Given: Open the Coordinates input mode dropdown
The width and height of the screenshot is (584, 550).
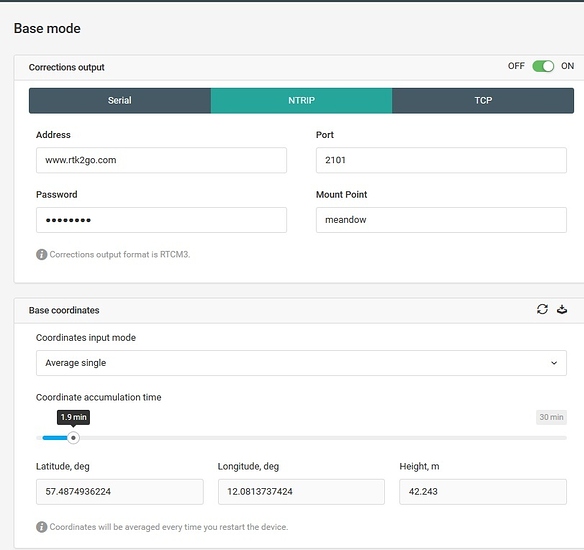Looking at the screenshot, I should pos(301,363).
